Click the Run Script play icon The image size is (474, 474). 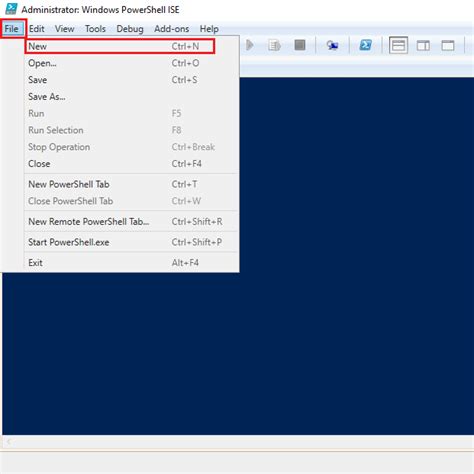250,45
